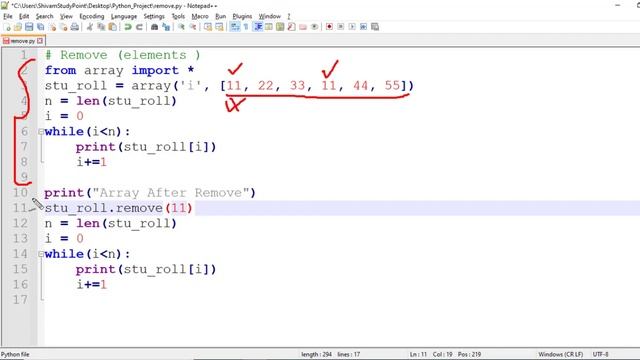Click the Paste toolbar icon
This screenshot has width=640, height=360.
[x=112, y=27]
